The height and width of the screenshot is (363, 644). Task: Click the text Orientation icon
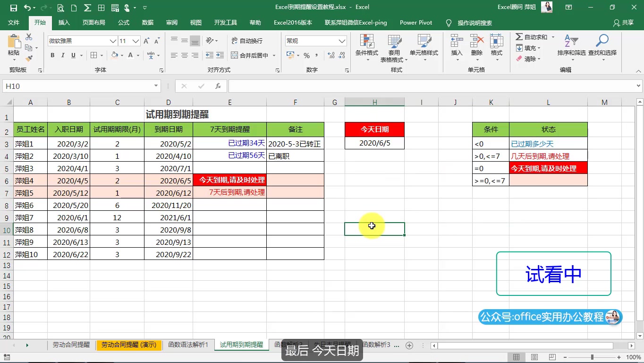click(x=210, y=41)
